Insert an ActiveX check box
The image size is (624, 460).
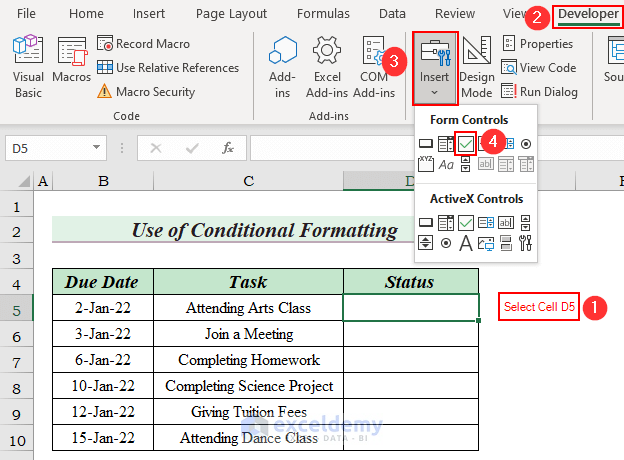[x=466, y=223]
